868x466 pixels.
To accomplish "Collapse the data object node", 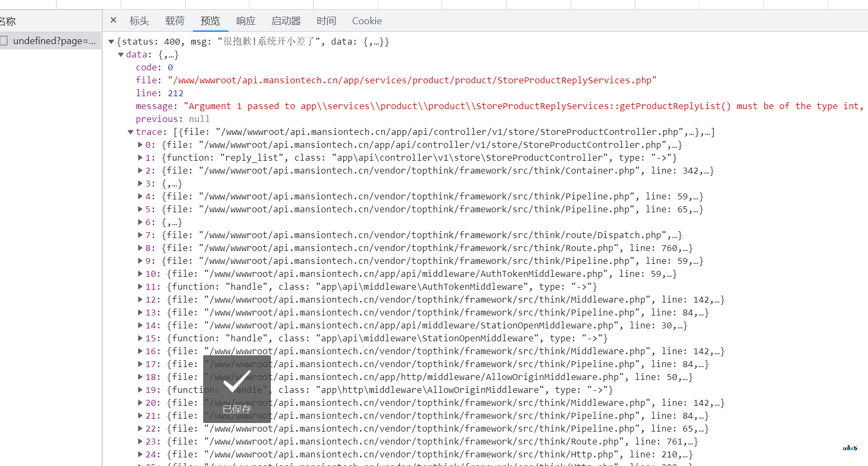I will tap(121, 54).
